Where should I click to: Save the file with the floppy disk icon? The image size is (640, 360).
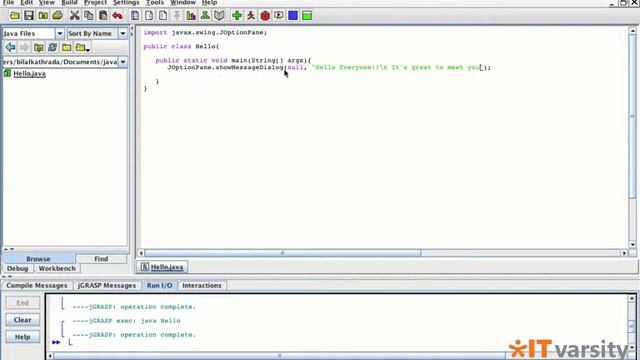coord(29,16)
